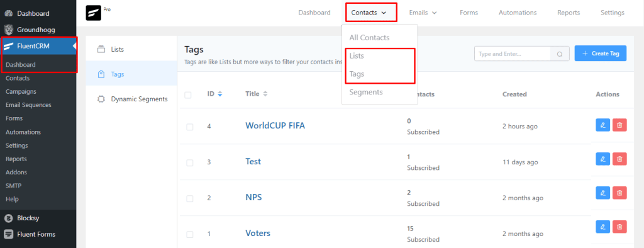This screenshot has width=644, height=248.
Task: Click the Type and Enter search field
Action: (513, 54)
